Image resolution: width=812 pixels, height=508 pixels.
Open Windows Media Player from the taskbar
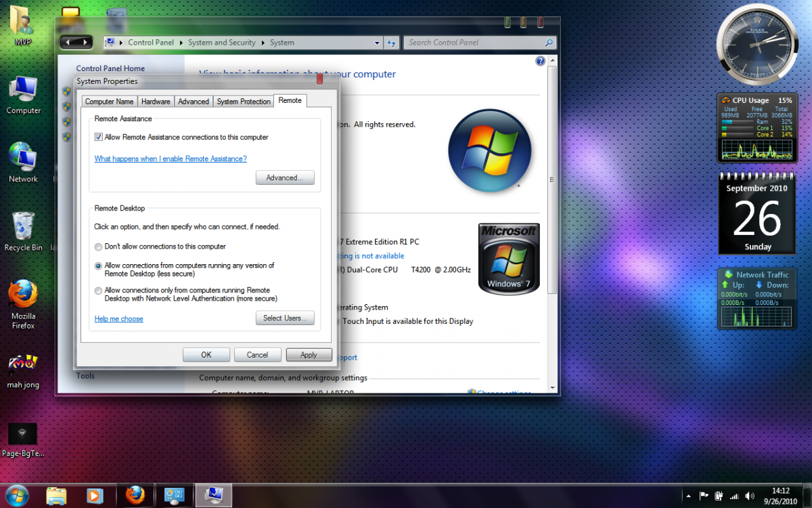95,496
